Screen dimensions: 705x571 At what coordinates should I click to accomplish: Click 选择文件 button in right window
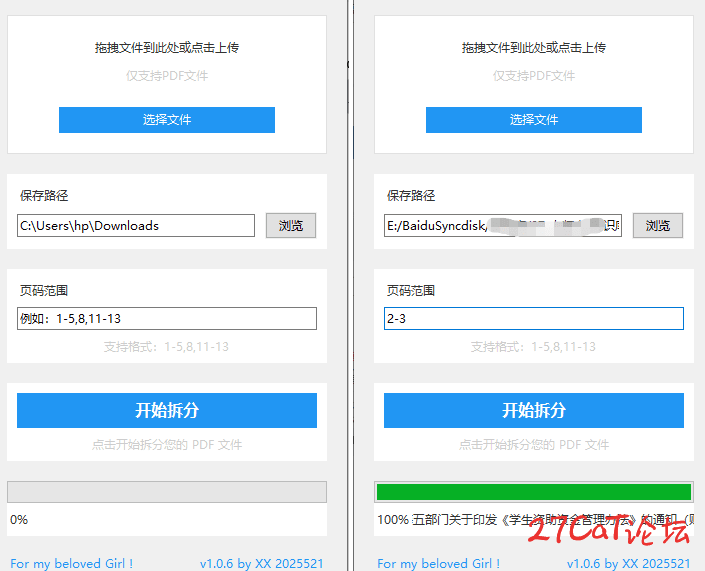[x=534, y=120]
